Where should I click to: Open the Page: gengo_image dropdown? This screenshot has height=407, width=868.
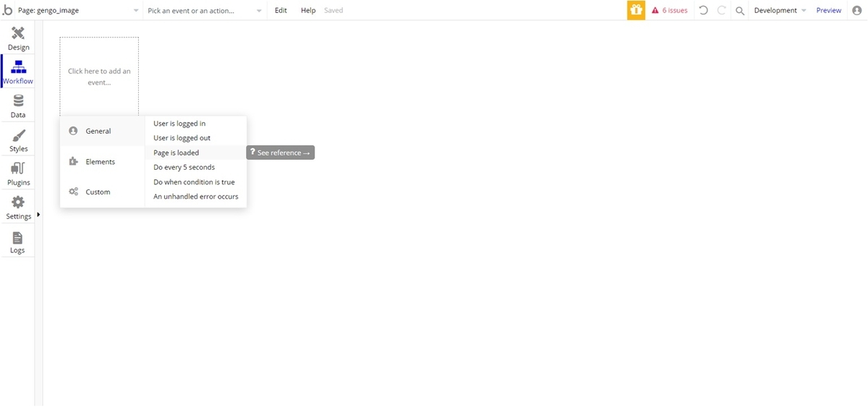78,10
